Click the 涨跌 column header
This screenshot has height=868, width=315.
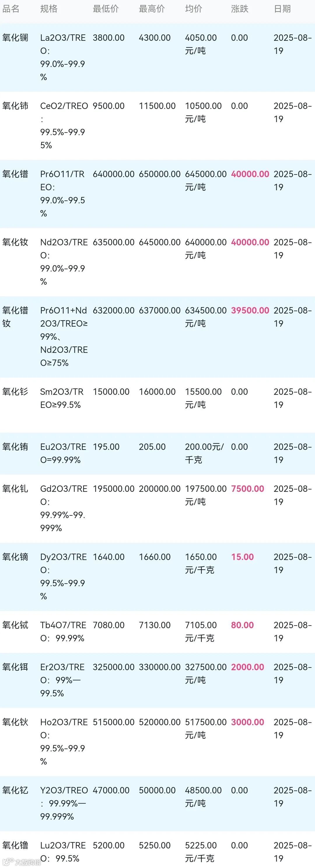pos(240,9)
